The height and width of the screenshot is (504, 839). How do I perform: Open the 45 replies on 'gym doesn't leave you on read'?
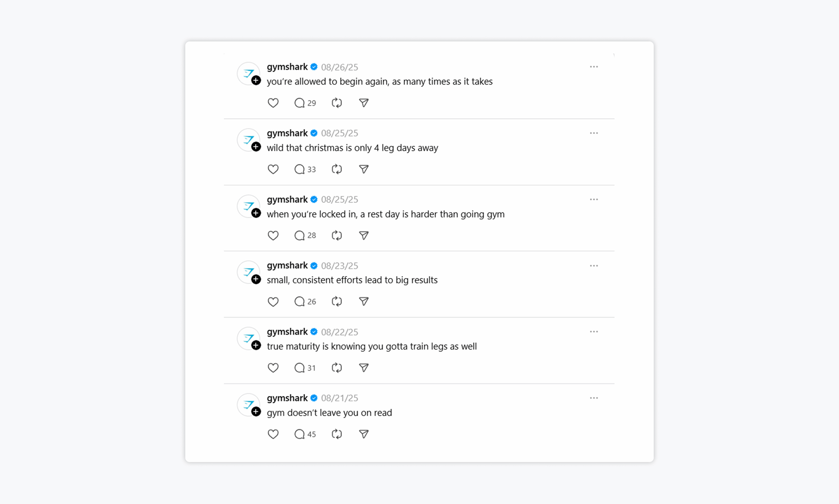(305, 434)
